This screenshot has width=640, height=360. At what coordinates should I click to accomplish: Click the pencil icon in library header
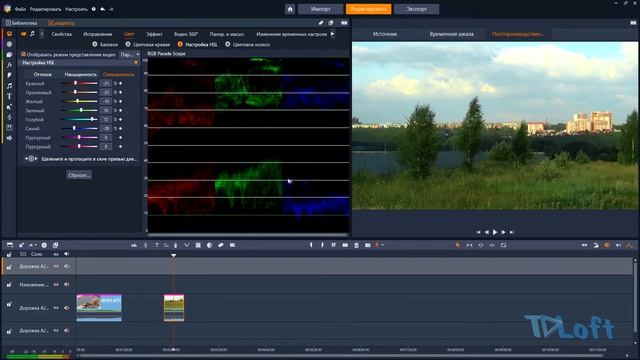point(321,23)
